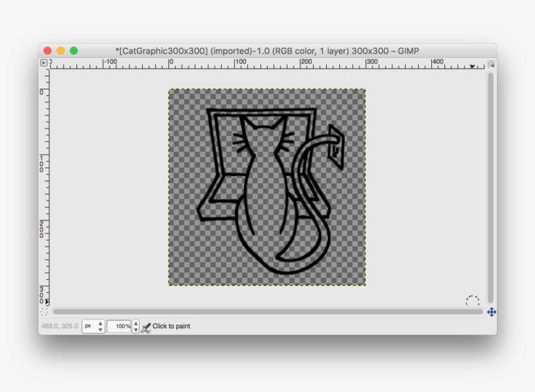
Task: Click the green zoom button on the window
Action: tap(74, 50)
